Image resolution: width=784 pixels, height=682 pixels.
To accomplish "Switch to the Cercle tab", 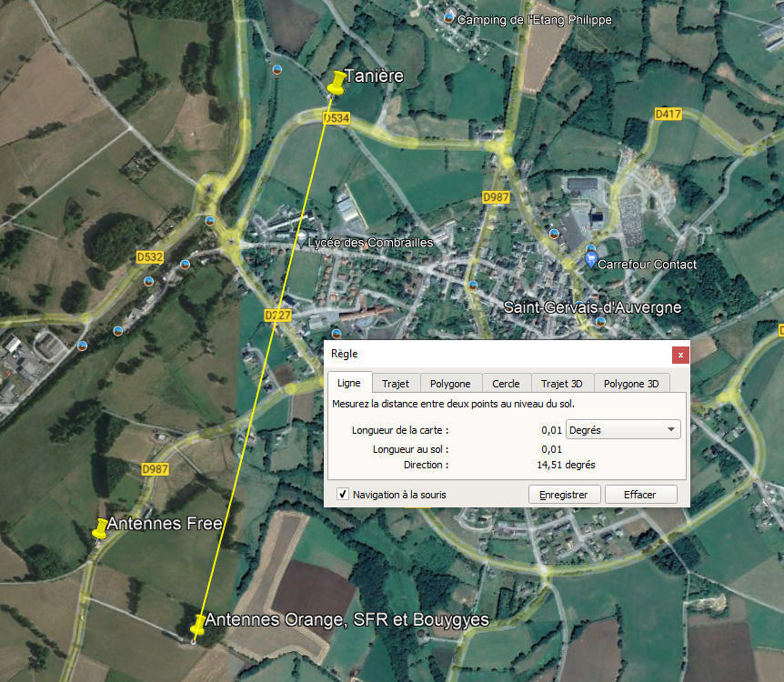I will tap(506, 384).
